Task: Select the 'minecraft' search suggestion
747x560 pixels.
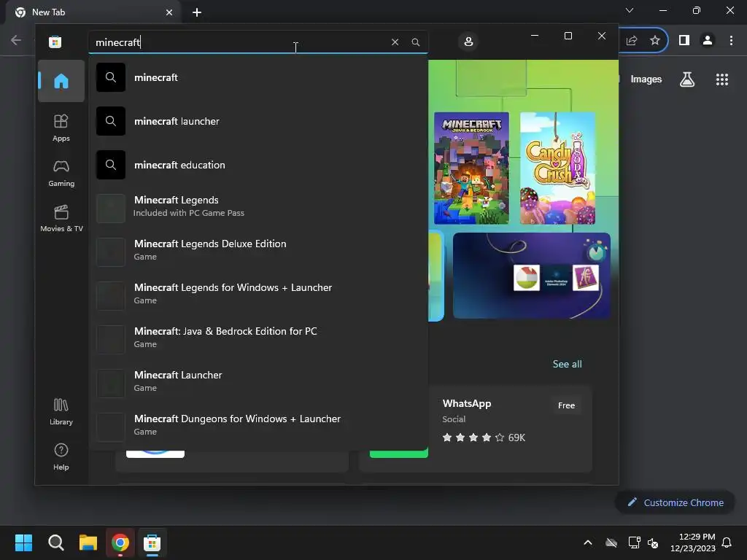Action: click(258, 77)
